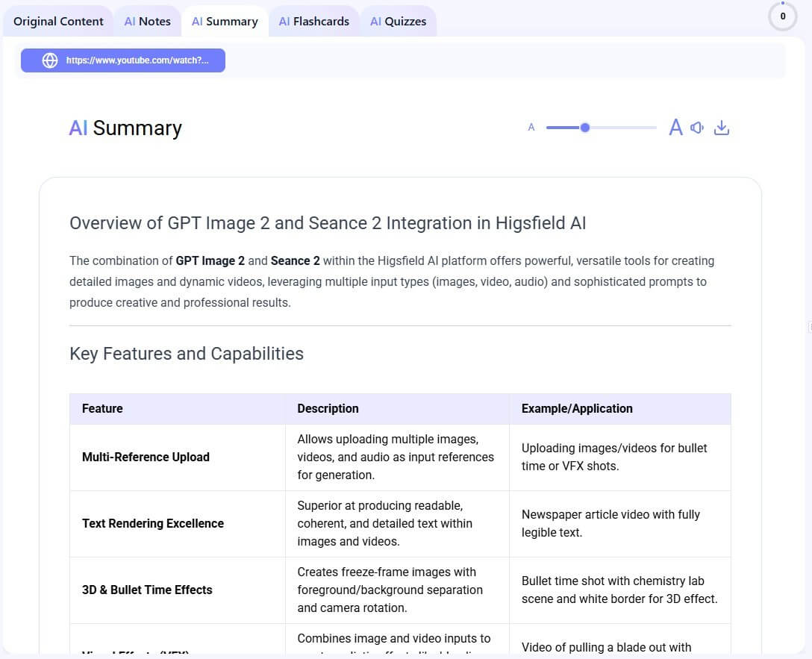Open the Original Content tab
The height and width of the screenshot is (659, 812).
[x=58, y=21]
